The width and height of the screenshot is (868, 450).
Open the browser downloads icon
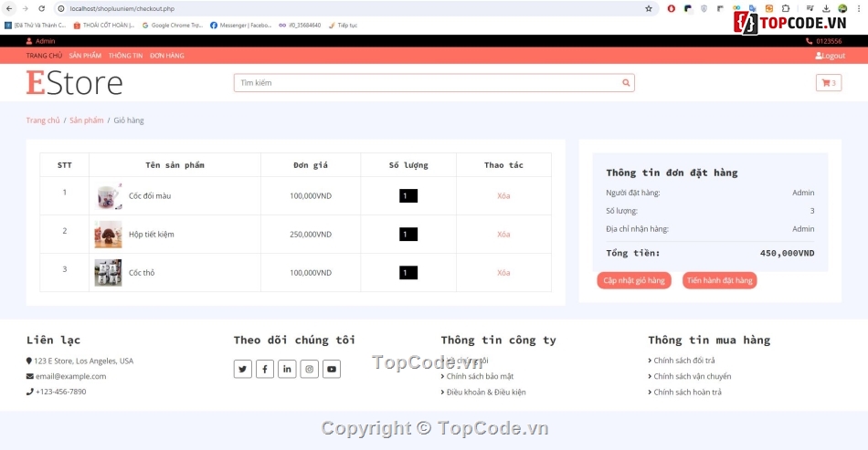pos(826,8)
